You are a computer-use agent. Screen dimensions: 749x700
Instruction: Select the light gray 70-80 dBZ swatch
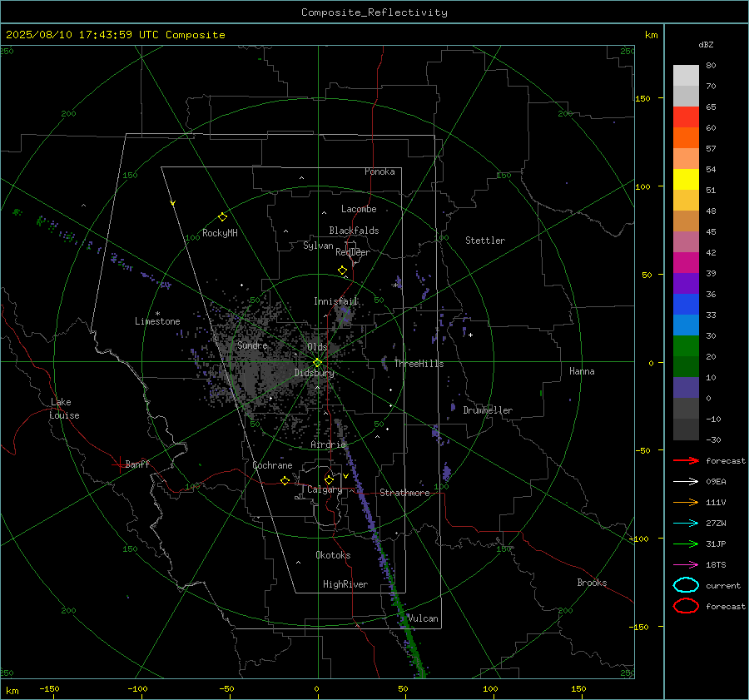(x=686, y=76)
